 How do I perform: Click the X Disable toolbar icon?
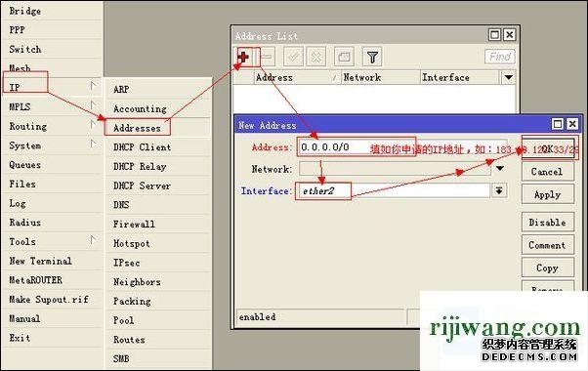(x=316, y=57)
